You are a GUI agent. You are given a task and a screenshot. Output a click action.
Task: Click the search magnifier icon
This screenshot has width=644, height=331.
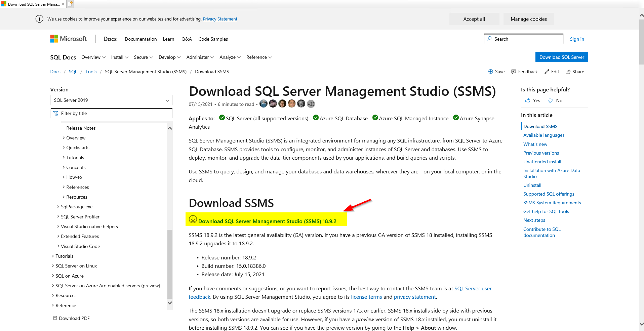pos(489,39)
